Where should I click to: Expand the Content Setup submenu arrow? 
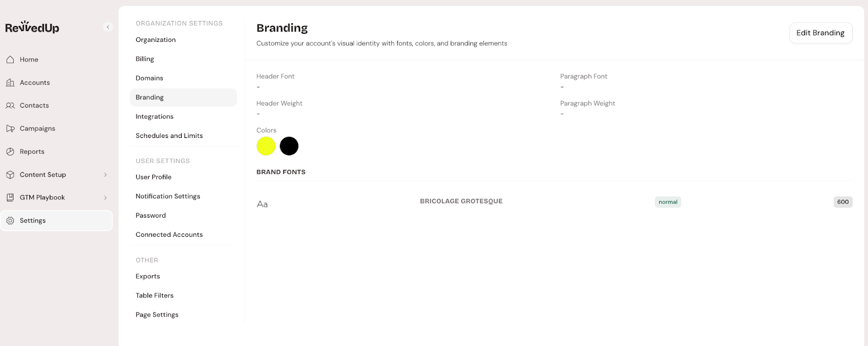tap(105, 175)
